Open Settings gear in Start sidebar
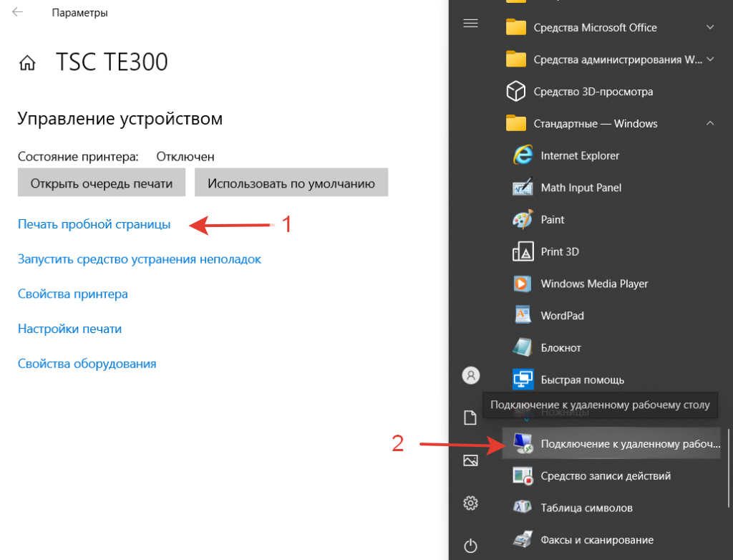Image resolution: width=733 pixels, height=560 pixels. (470, 503)
